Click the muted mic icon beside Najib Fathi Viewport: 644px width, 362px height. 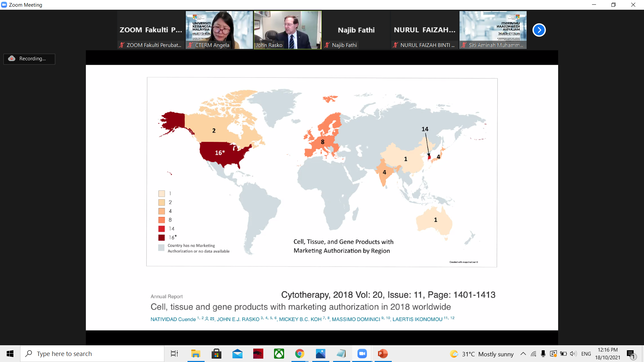point(327,45)
